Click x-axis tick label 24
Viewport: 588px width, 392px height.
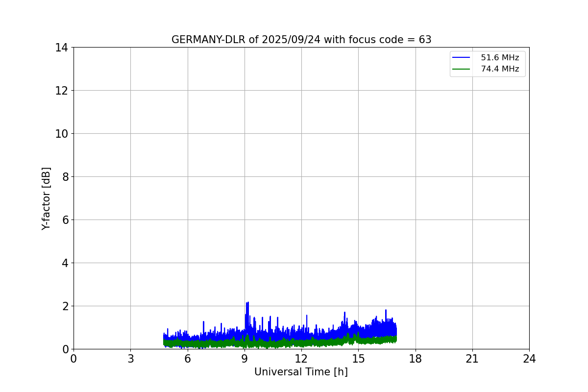coord(529,359)
